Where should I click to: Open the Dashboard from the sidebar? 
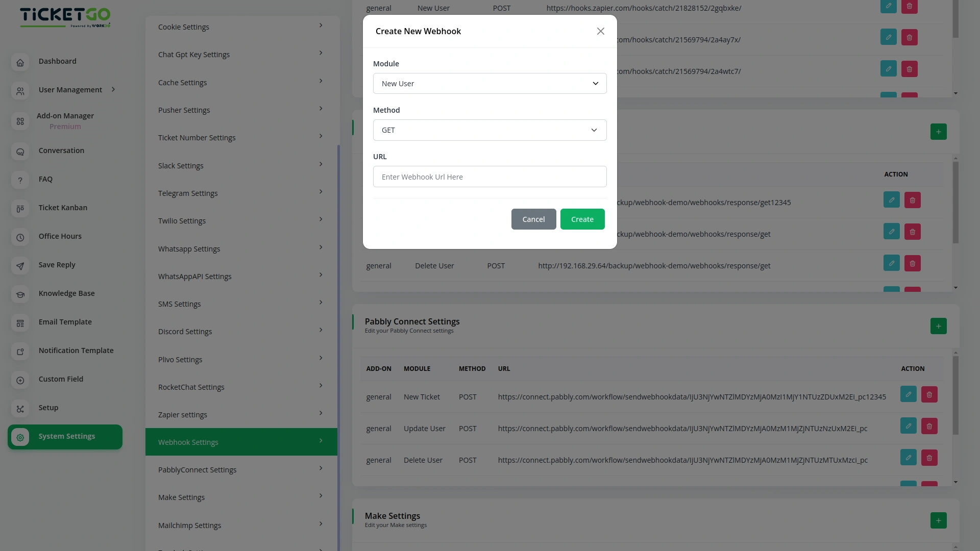click(20, 62)
